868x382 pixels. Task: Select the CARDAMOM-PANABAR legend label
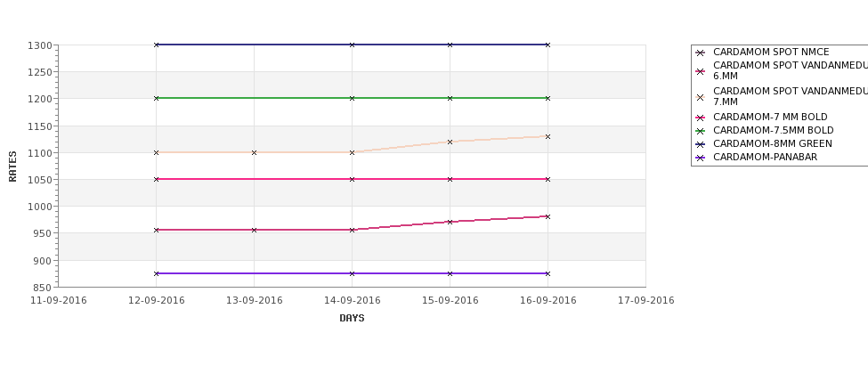tap(765, 158)
